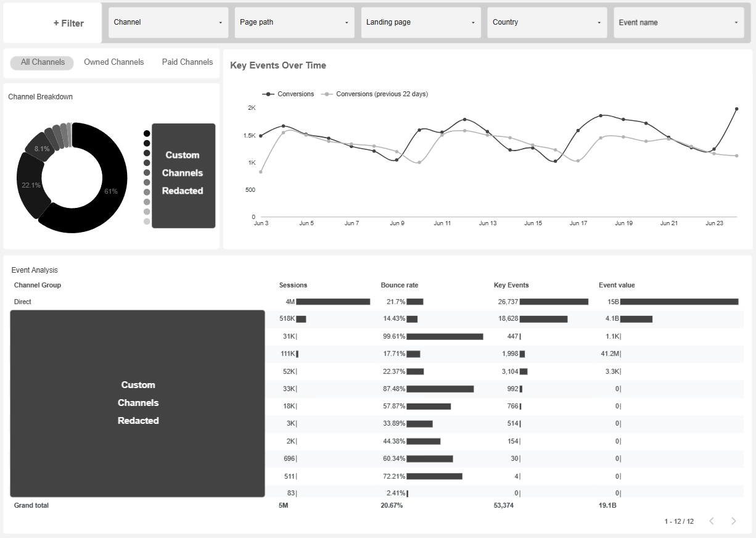756x538 pixels.
Task: Open the Page path filter
Action: 294,22
